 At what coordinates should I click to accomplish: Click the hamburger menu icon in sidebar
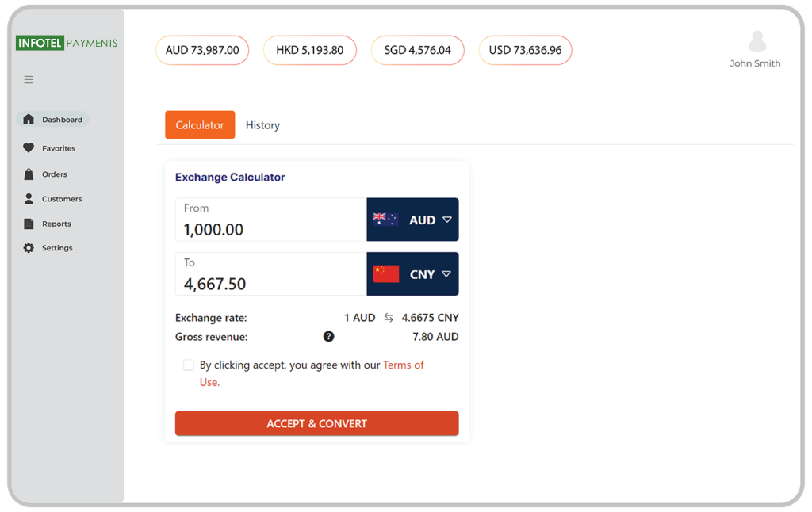coord(29,79)
